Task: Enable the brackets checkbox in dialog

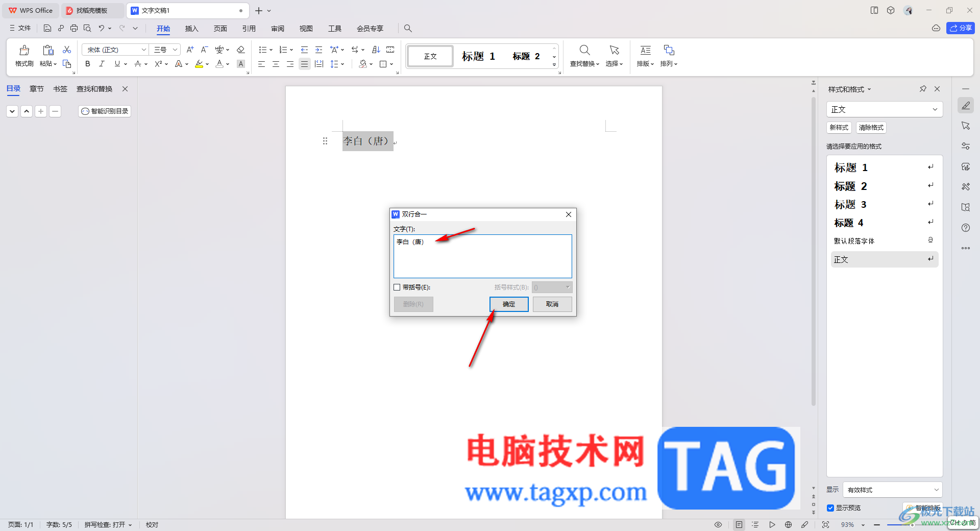Action: [x=397, y=287]
